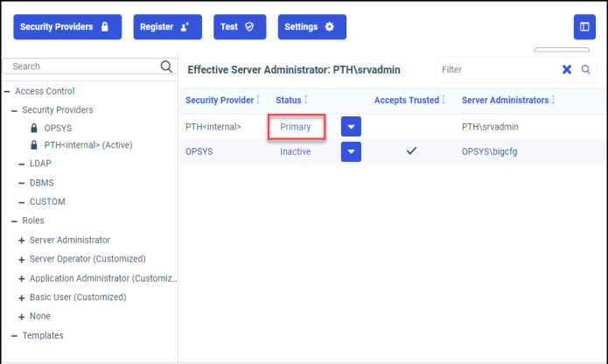Select the CUSTOM tree node

pos(47,201)
